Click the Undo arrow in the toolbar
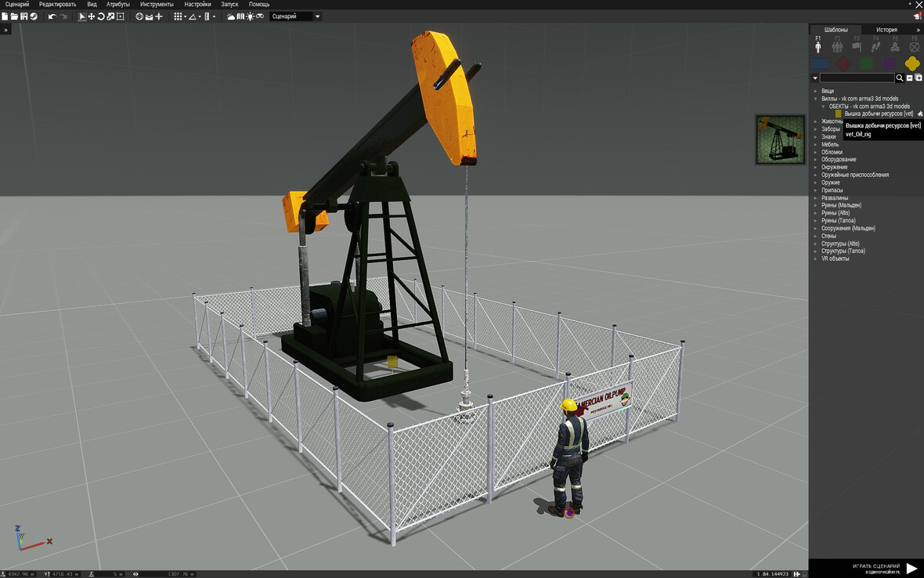This screenshot has height=578, width=924. click(52, 16)
